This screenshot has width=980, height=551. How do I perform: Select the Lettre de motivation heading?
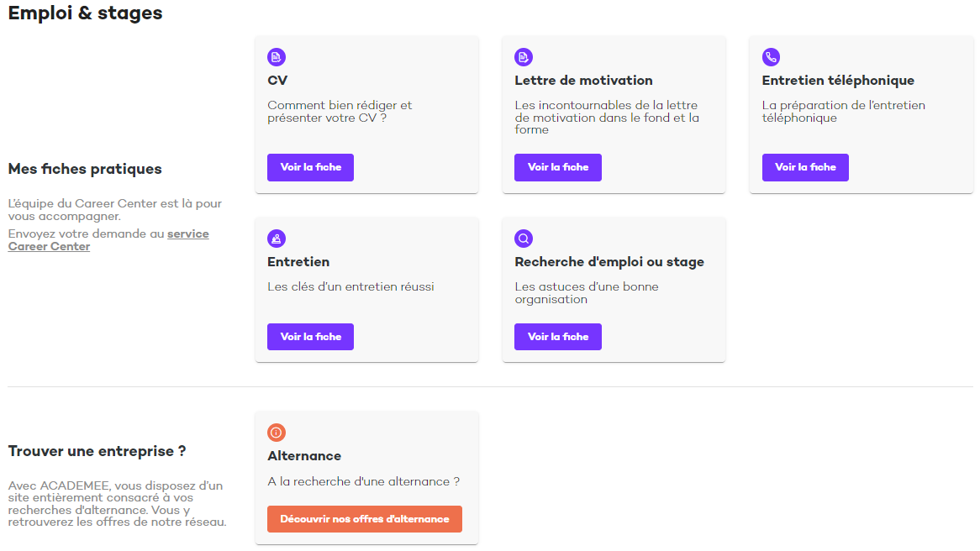583,81
